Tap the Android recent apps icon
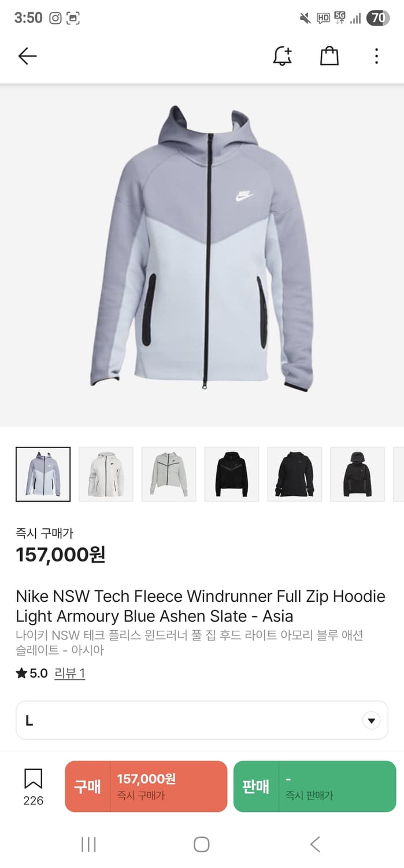This screenshot has width=404, height=868. [88, 844]
